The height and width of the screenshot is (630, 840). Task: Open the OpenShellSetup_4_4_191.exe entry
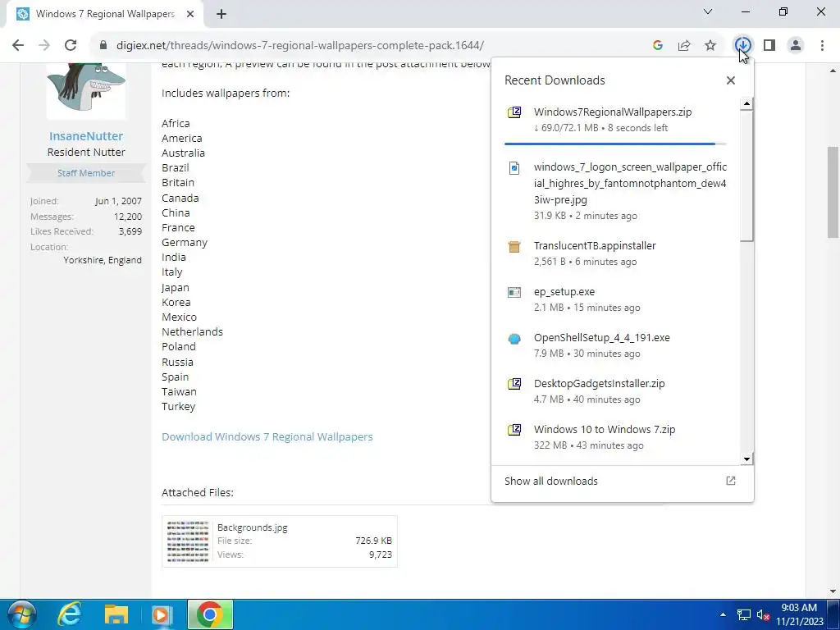pyautogui.click(x=615, y=345)
